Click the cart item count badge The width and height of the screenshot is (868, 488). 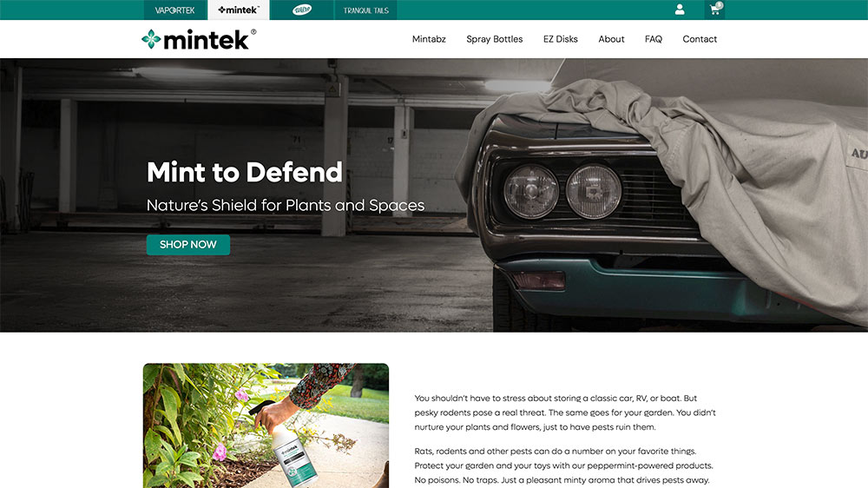tap(719, 5)
